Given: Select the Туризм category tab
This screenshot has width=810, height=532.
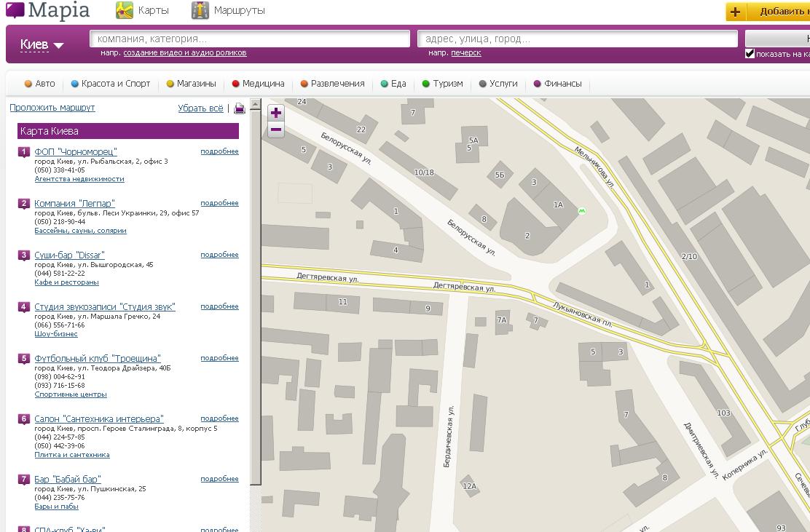Looking at the screenshot, I should [447, 84].
